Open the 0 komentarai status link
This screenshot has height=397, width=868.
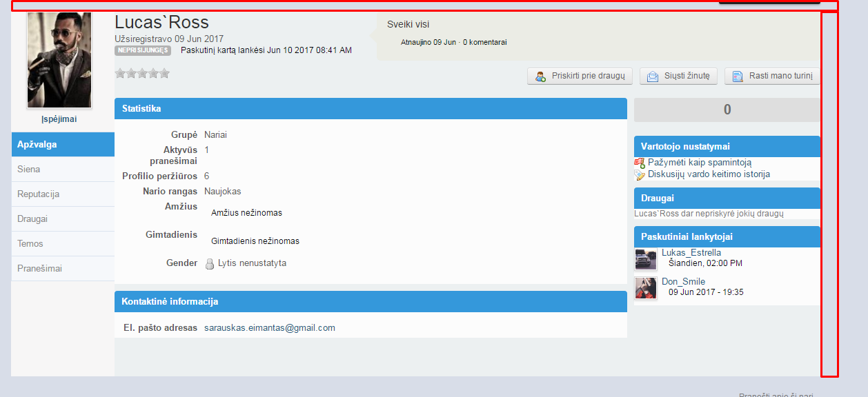pyautogui.click(x=484, y=42)
